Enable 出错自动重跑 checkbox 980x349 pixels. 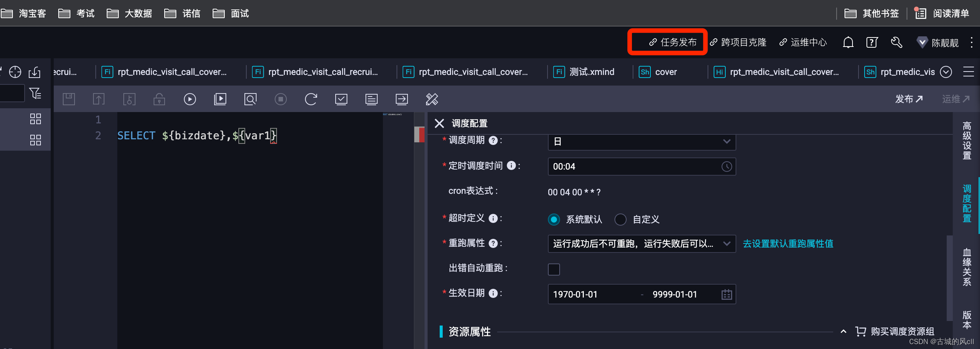(x=554, y=269)
